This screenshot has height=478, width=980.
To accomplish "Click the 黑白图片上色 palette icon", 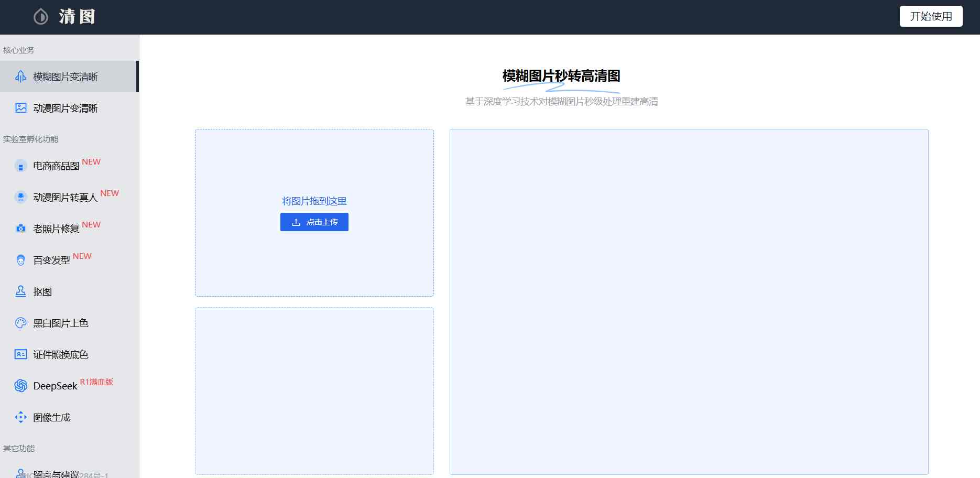I will [20, 323].
